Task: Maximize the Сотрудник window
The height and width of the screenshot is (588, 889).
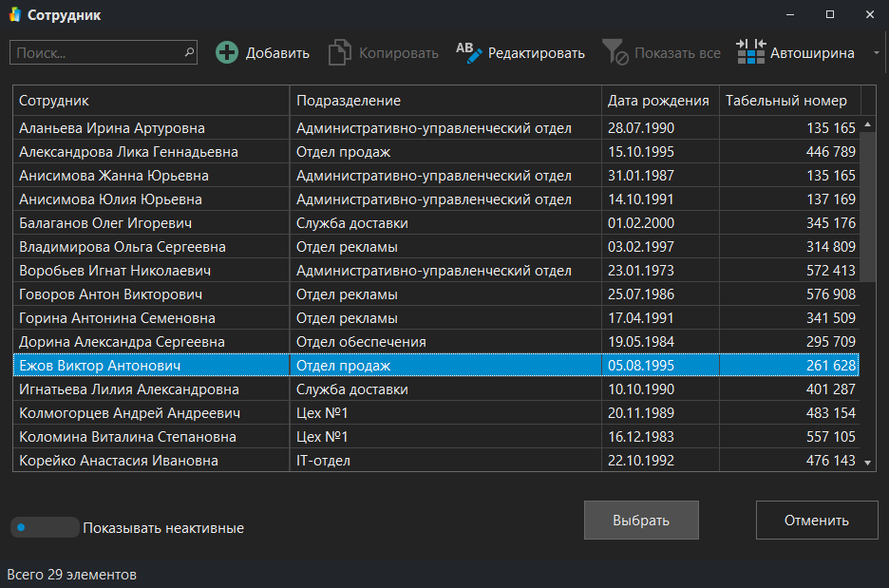Action: tap(829, 15)
